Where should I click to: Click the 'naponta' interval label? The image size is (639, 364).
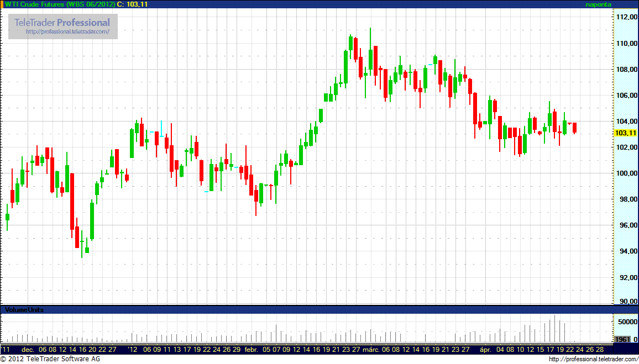pos(599,4)
